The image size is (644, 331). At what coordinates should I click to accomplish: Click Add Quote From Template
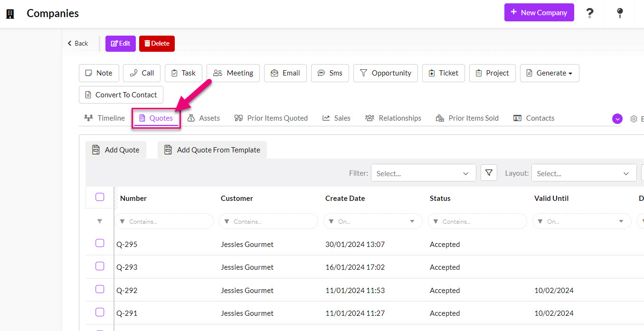212,150
